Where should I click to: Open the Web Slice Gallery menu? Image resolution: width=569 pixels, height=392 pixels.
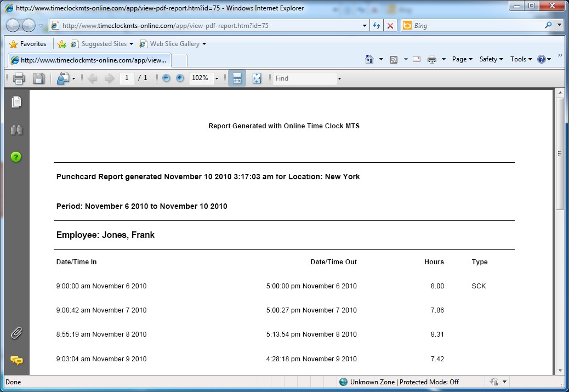point(173,44)
